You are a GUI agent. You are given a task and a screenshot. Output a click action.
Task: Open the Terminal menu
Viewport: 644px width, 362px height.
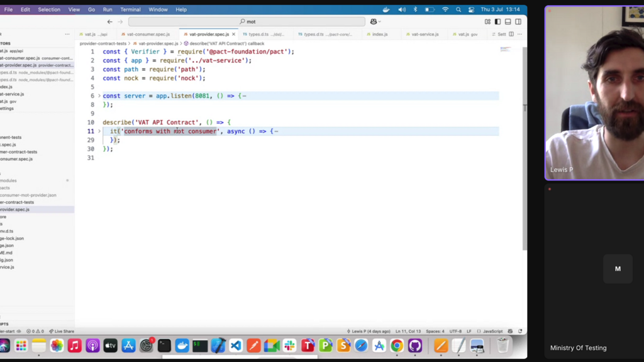(130, 9)
